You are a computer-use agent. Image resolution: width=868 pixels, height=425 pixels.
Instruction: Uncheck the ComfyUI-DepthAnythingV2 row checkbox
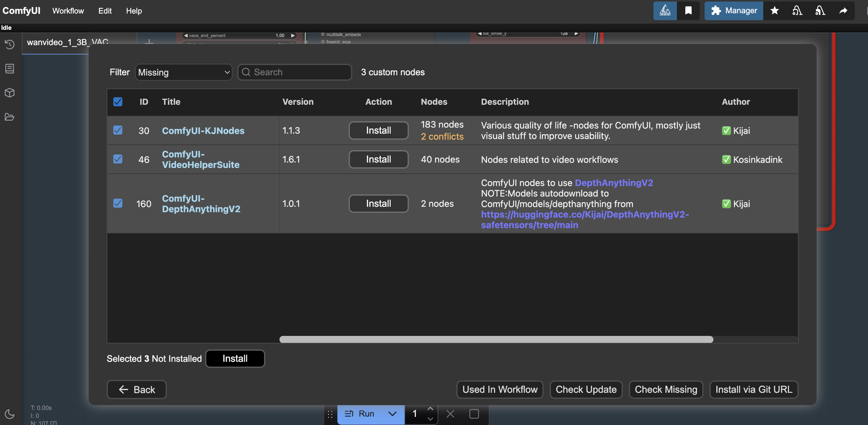[x=118, y=203]
